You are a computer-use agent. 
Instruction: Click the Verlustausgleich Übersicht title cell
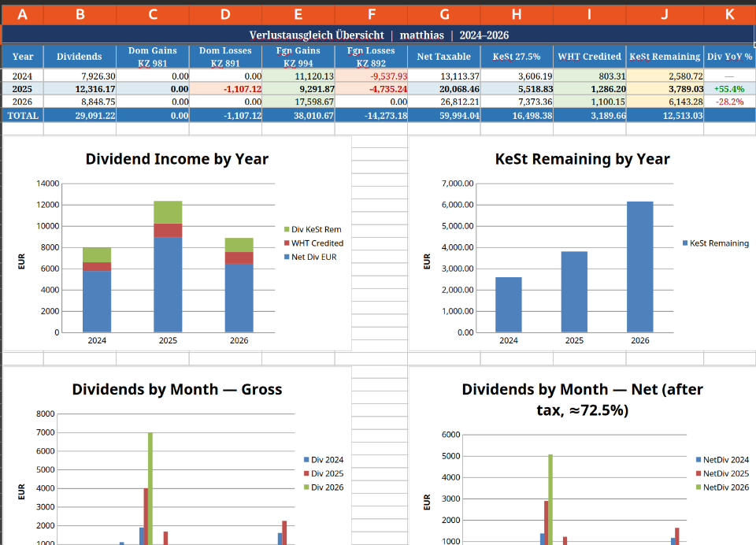click(379, 35)
